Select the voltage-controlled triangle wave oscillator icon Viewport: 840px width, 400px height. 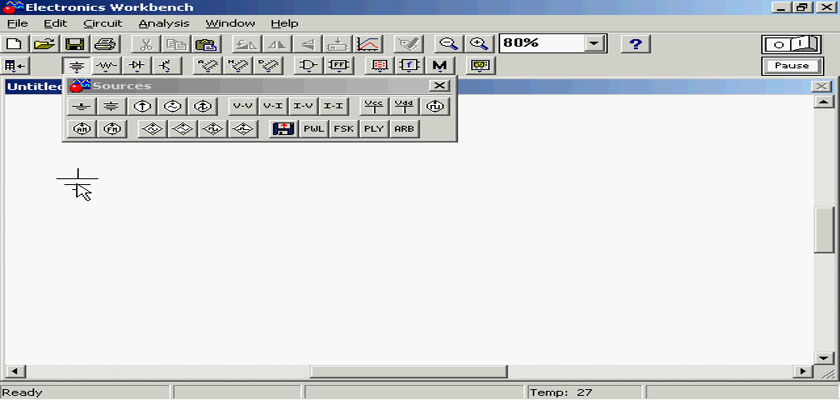pyautogui.click(x=183, y=129)
